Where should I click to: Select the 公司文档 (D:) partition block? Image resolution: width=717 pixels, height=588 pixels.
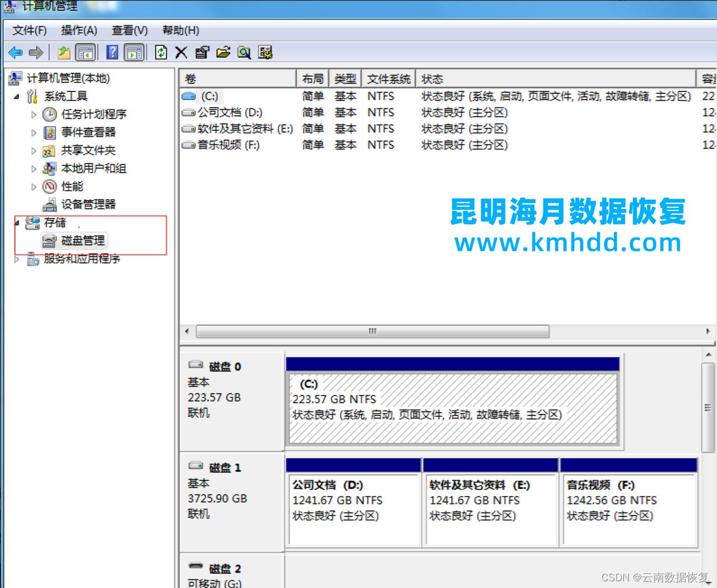tap(353, 503)
